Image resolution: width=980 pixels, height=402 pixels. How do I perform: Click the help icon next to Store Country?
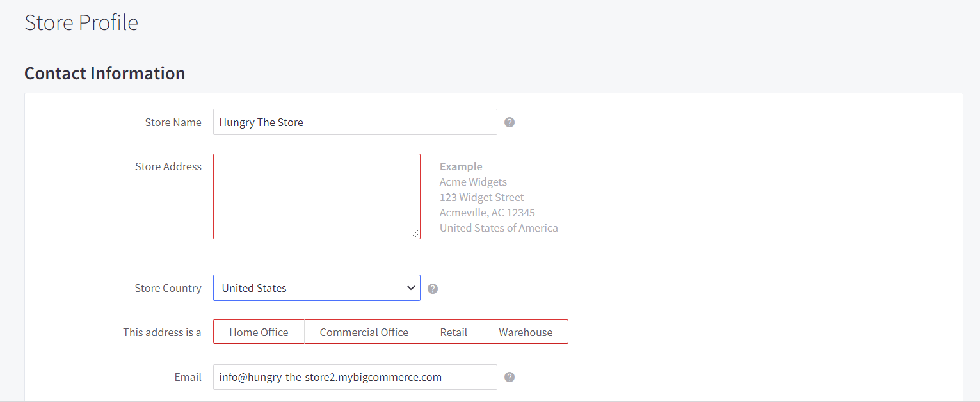click(433, 289)
